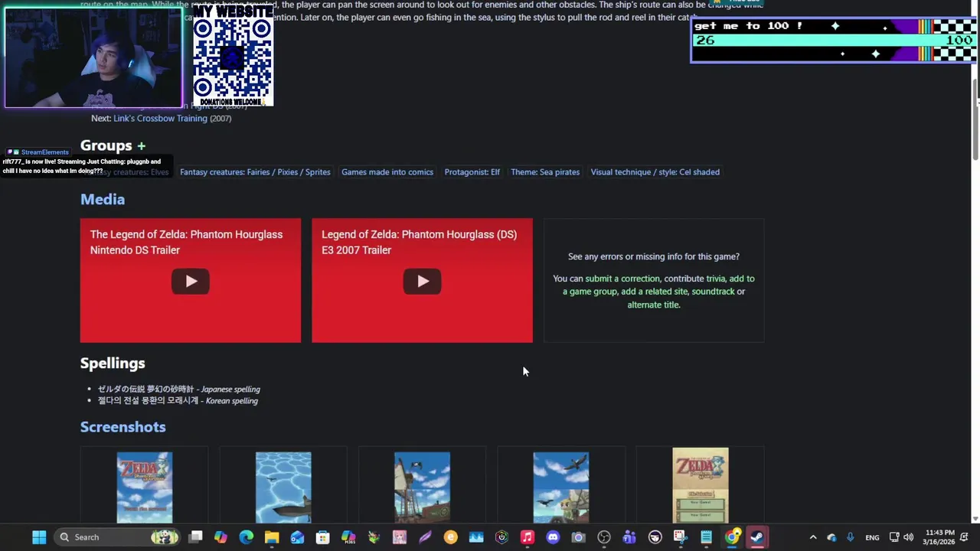980x551 pixels.
Task: Open OneDrive cloud icon in tray
Action: (831, 537)
